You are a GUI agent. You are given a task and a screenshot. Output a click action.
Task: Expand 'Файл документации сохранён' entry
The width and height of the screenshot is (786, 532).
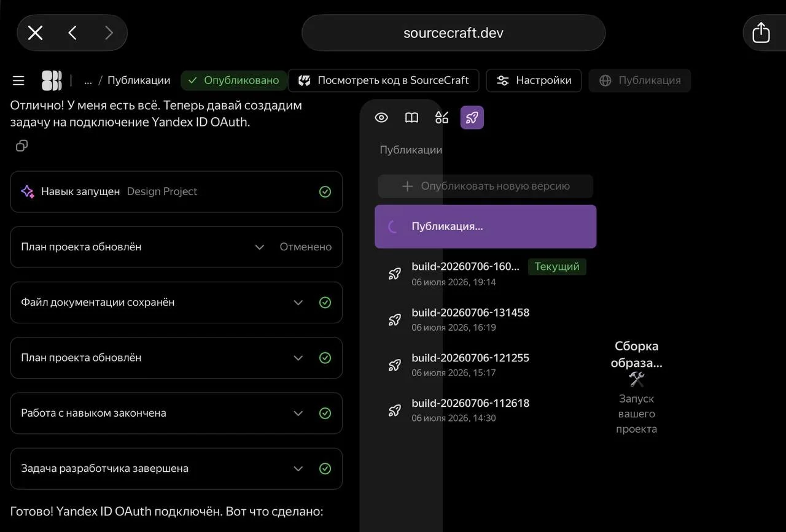tap(298, 303)
